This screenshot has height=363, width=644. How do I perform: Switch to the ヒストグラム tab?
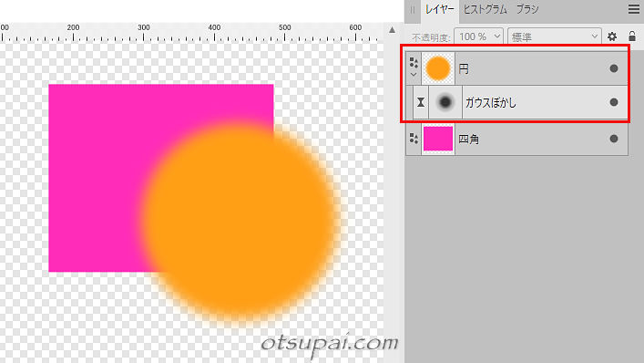[x=486, y=9]
